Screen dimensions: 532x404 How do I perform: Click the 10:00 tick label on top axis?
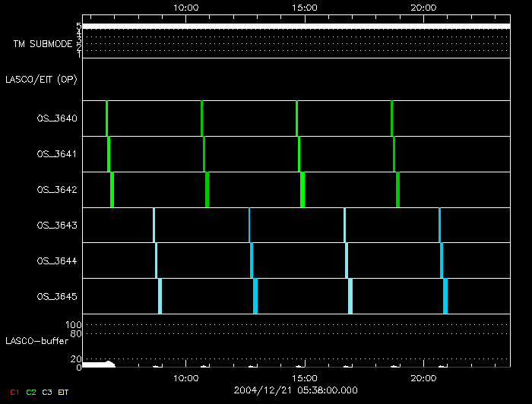point(186,8)
